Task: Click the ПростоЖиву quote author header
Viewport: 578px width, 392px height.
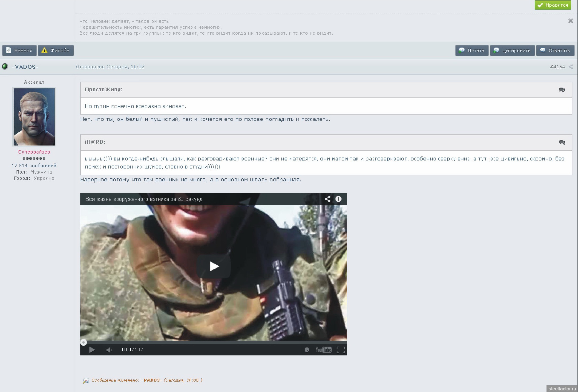Action: click(x=104, y=90)
